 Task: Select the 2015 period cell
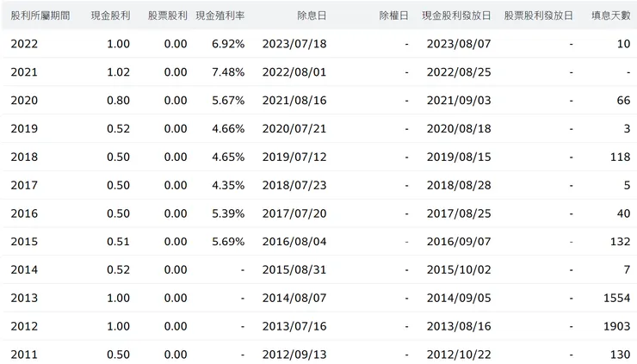(x=24, y=242)
